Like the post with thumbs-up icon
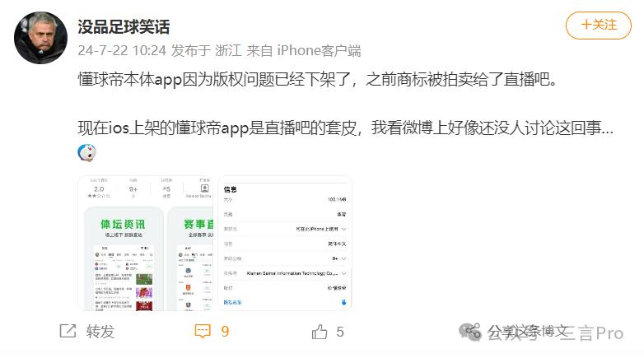The image size is (644, 358). pos(320,332)
